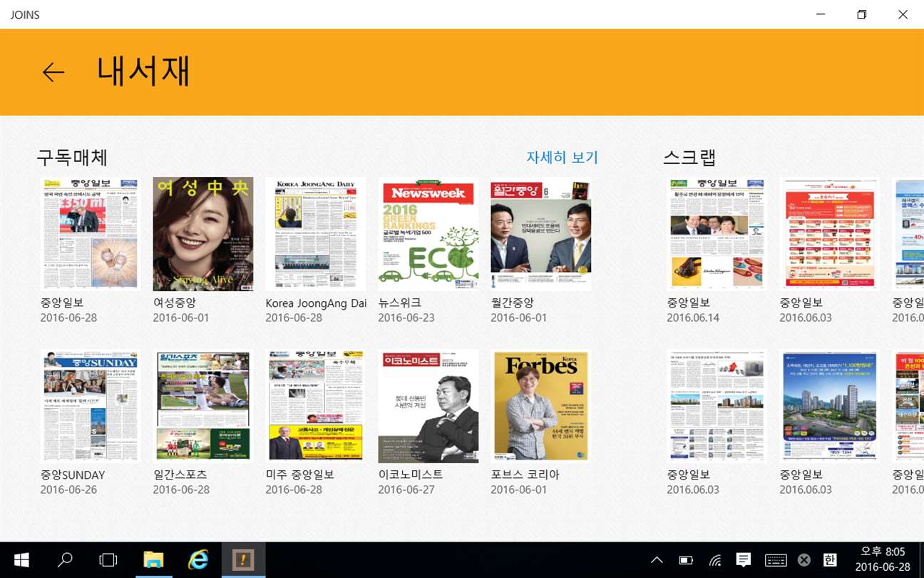This screenshot has width=924, height=578.
Task: Click the '미주 중앙일보' title text
Action: click(300, 475)
